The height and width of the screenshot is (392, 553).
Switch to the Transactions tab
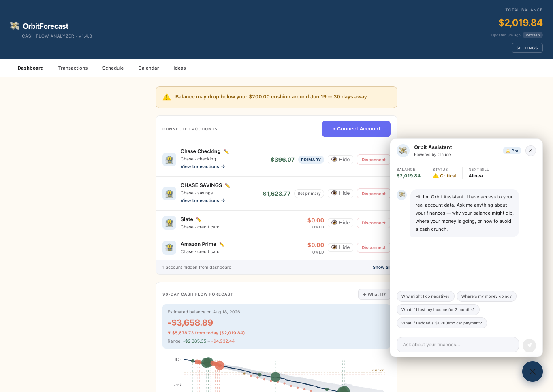coord(73,68)
